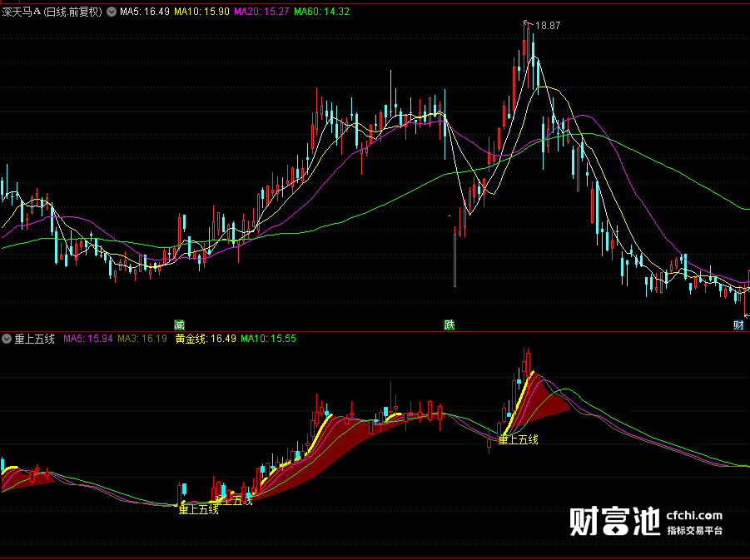Viewport: 750px width, 560px height.
Task: Click the leftmost 重上五线 signal label
Action: click(198, 510)
